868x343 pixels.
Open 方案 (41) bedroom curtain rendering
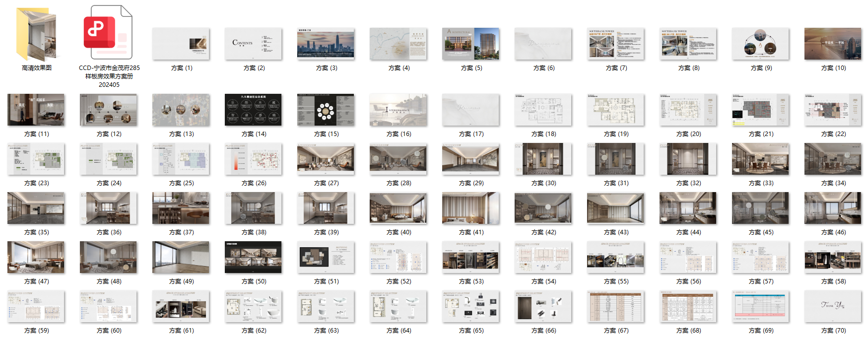[x=471, y=208]
